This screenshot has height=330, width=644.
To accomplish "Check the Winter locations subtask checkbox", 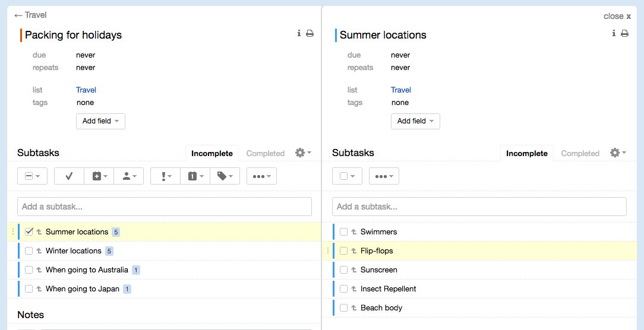I will [x=29, y=251].
